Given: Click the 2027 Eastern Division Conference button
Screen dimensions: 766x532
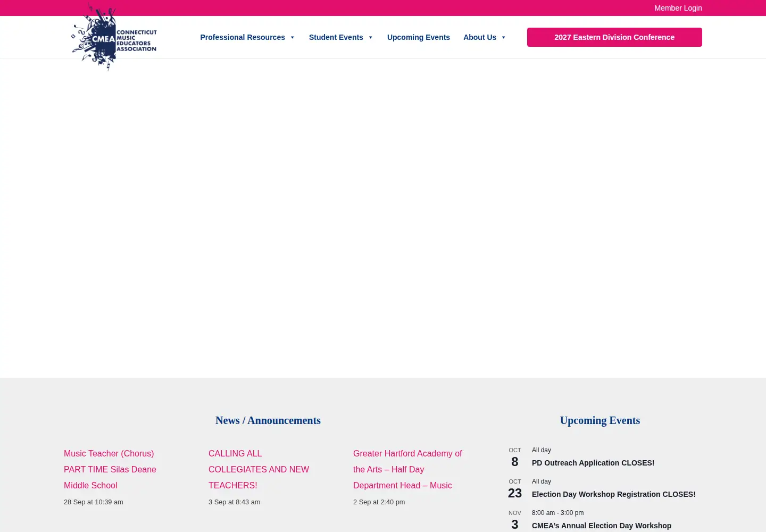Looking at the screenshot, I should coord(614,37).
